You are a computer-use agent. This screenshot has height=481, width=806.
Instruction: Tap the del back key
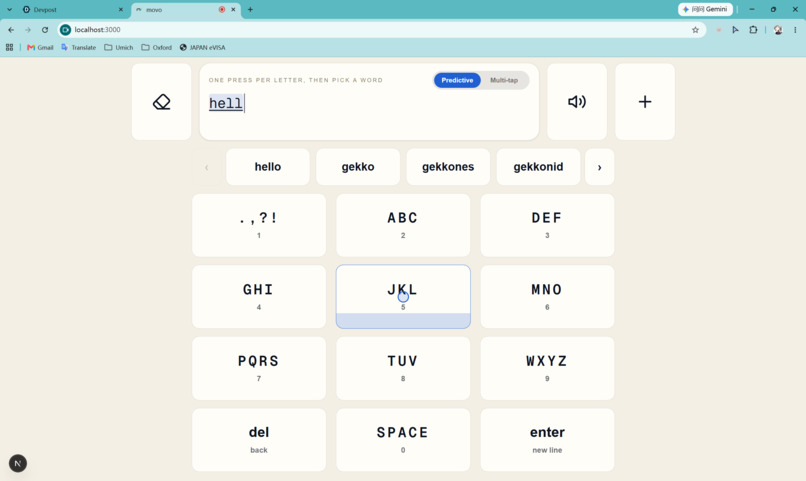point(259,439)
